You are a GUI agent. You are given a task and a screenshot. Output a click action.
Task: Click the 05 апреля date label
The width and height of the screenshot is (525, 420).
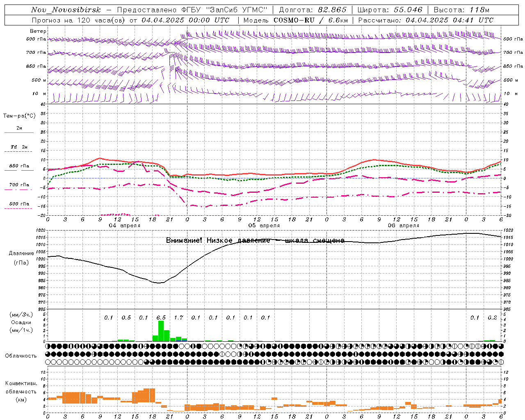coord(264,226)
